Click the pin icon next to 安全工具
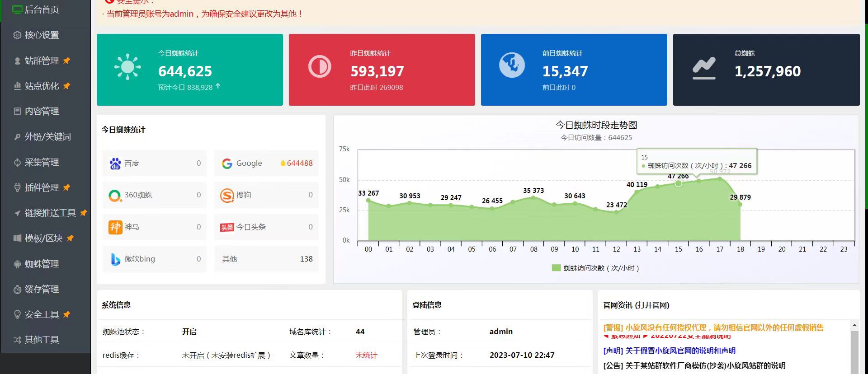Image resolution: width=868 pixels, height=374 pixels. pyautogui.click(x=66, y=314)
